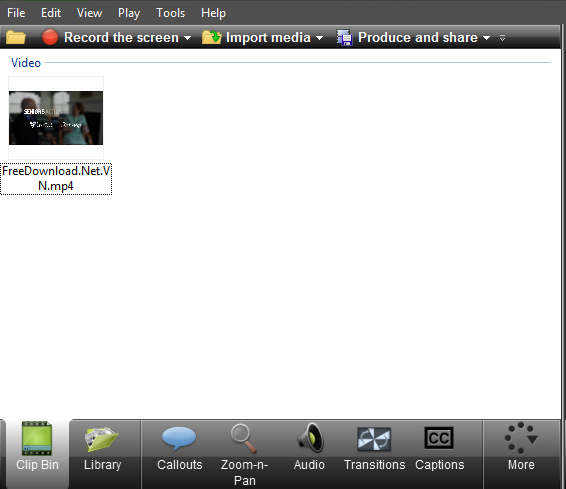Open the Play menu
566x489 pixels.
[x=129, y=13]
